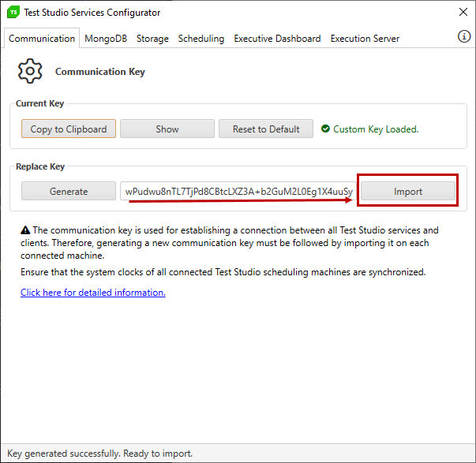Viewport: 476px width, 463px height.
Task: Close the Services Configurator window
Action: [x=463, y=12]
